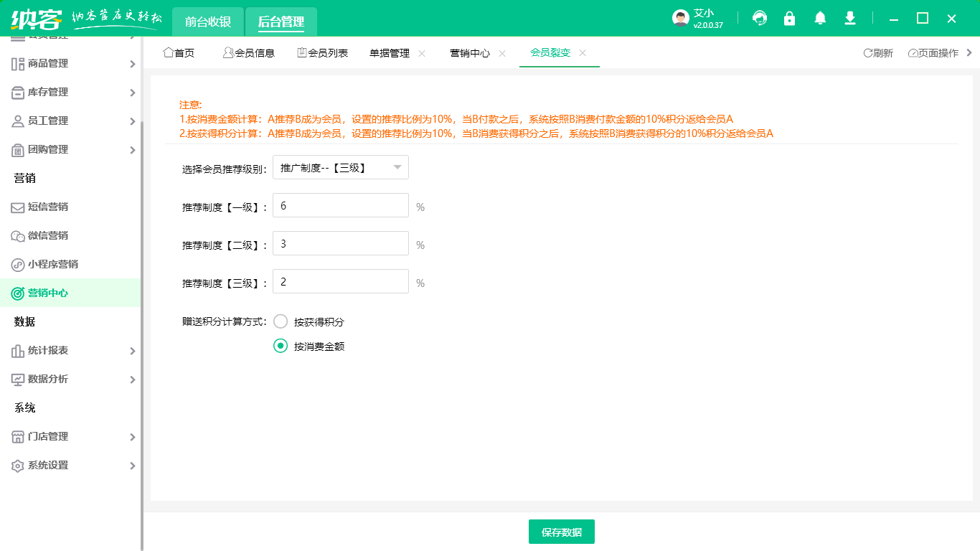The width and height of the screenshot is (980, 551).
Task: Click the 推荐制度【一级】 percentage input field
Action: click(340, 205)
